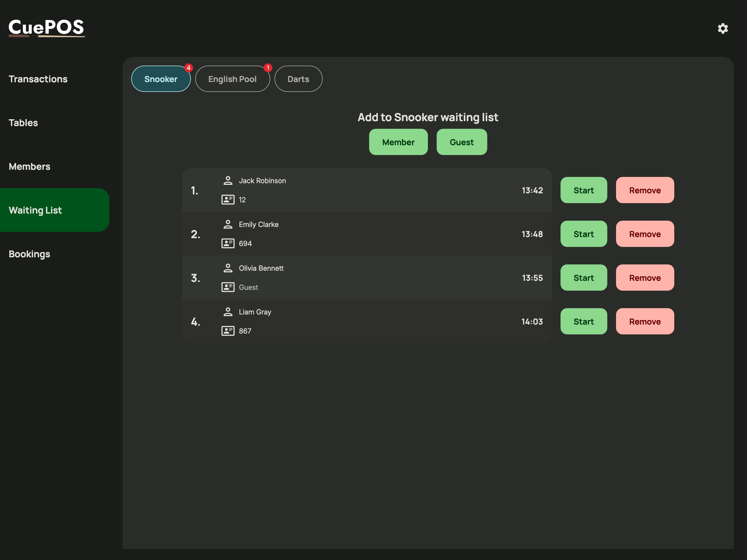Screen dimensions: 747x560
Task: Remove Emily Clarke from the list
Action: [645, 234]
